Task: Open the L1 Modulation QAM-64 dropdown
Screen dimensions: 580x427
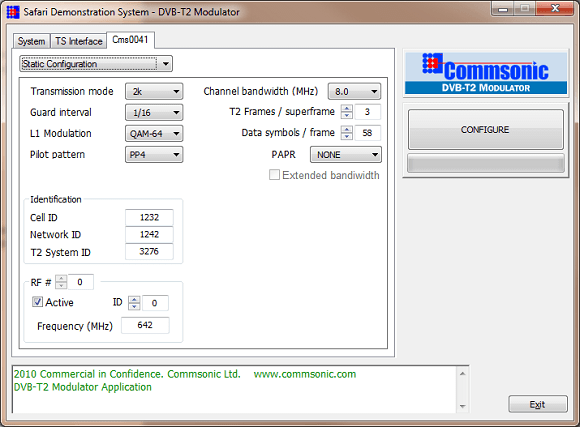Action: pos(154,134)
